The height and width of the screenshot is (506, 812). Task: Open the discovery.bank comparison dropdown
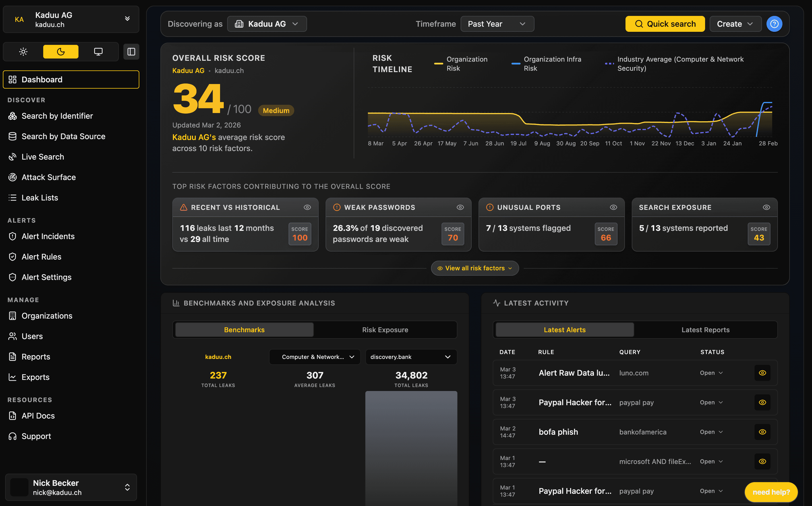(x=411, y=357)
